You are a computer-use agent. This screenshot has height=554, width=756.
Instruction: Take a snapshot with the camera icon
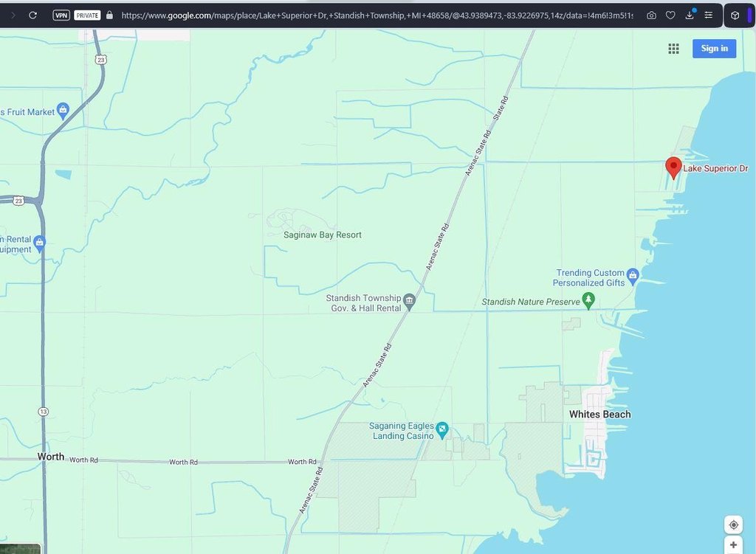pyautogui.click(x=651, y=15)
